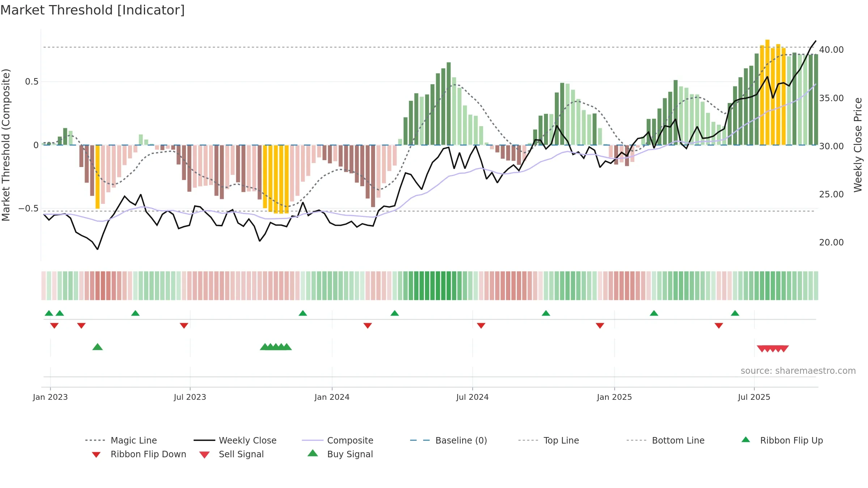Click the ribbon flip up marker near Mar 2024
The image size is (868, 488).
point(395,313)
